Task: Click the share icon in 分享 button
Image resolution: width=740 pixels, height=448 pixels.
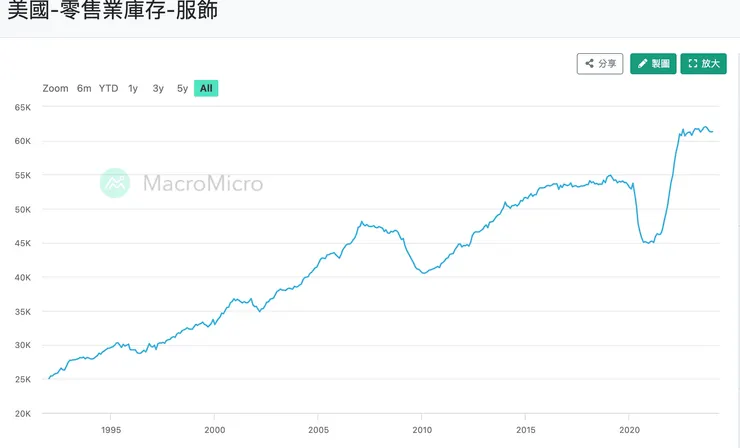Action: (590, 64)
